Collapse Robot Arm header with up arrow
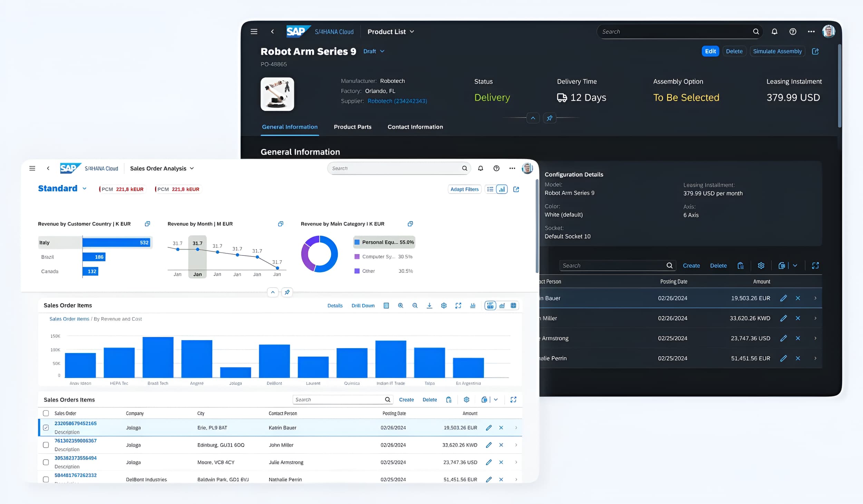The width and height of the screenshot is (863, 504). (533, 118)
